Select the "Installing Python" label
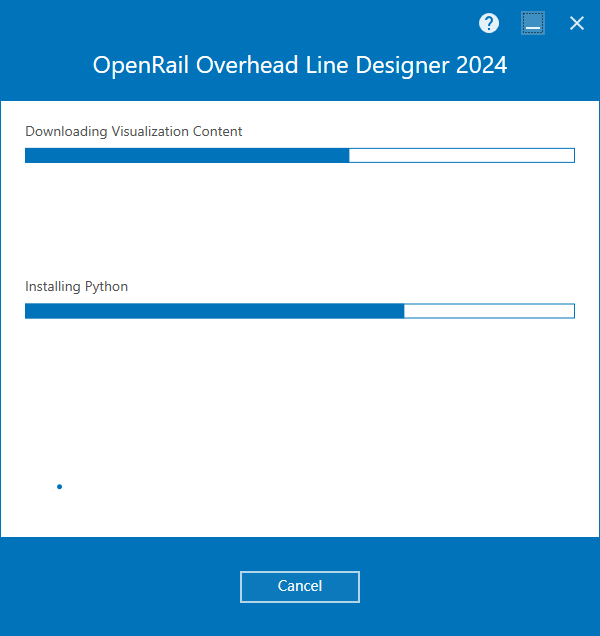This screenshot has width=600, height=636. click(76, 286)
